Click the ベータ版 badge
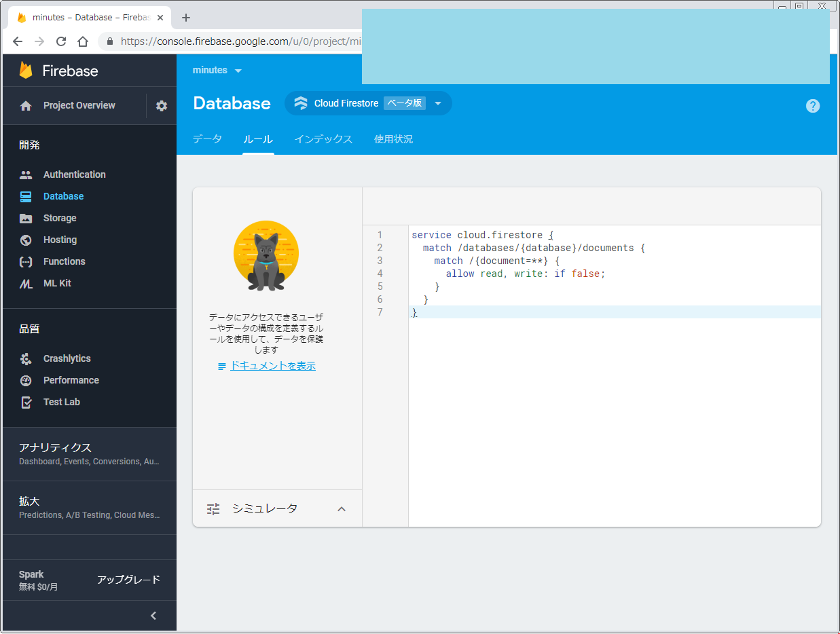The image size is (840, 634). point(405,103)
